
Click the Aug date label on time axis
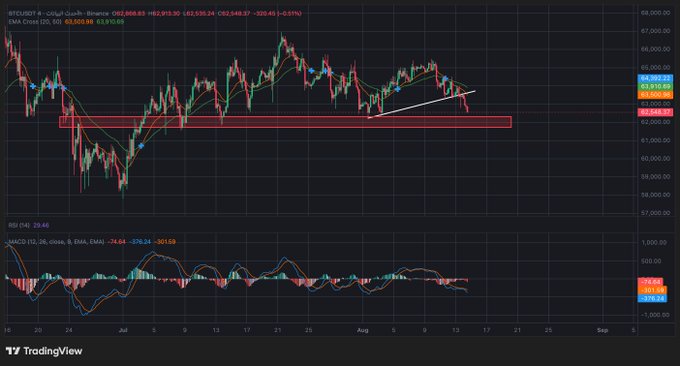click(x=363, y=330)
